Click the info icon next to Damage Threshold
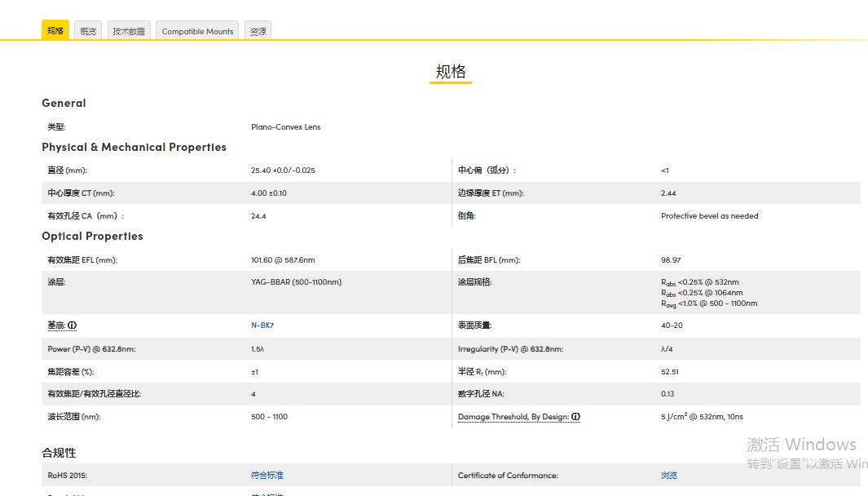Screen dimensions: 868x496 [575, 417]
